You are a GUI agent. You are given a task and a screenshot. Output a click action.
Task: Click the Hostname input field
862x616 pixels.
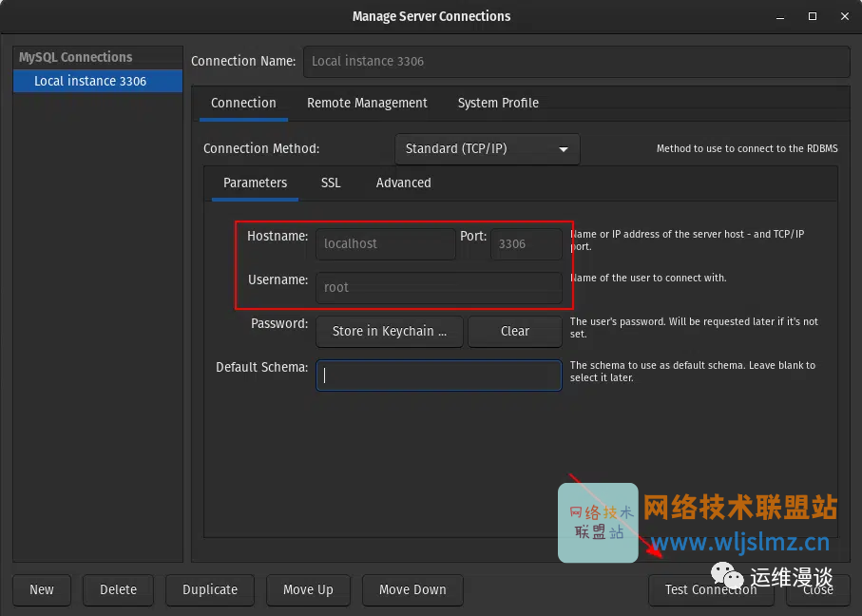tap(385, 243)
